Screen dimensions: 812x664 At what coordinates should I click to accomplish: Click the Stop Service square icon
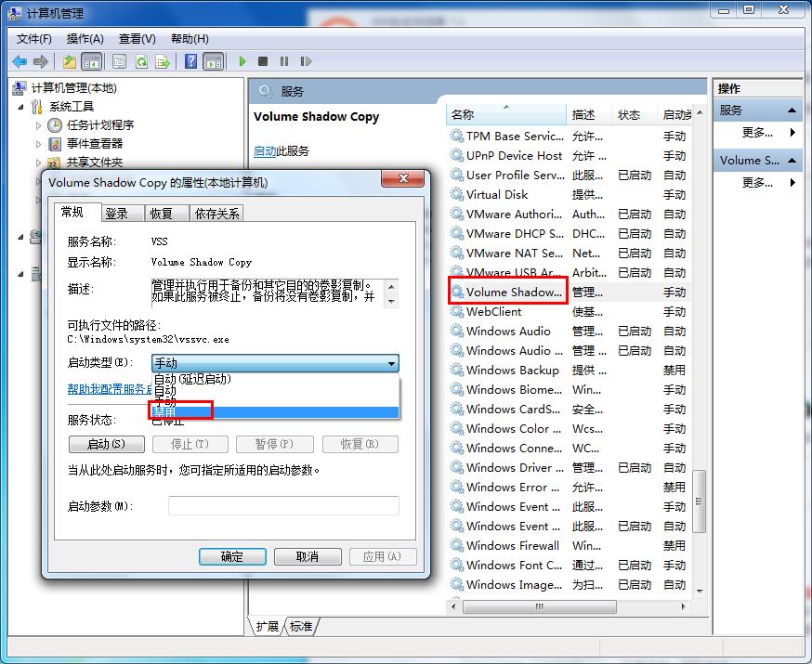point(263,61)
